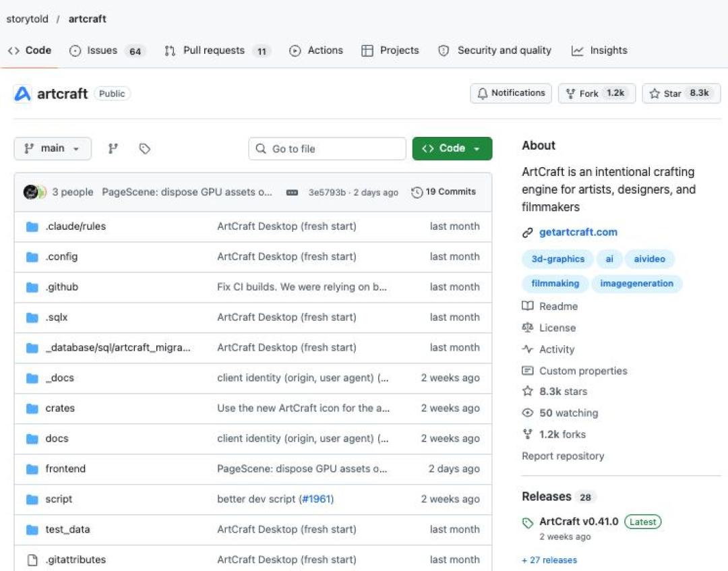Click the watching eye icon
The height and width of the screenshot is (571, 728).
point(527,413)
